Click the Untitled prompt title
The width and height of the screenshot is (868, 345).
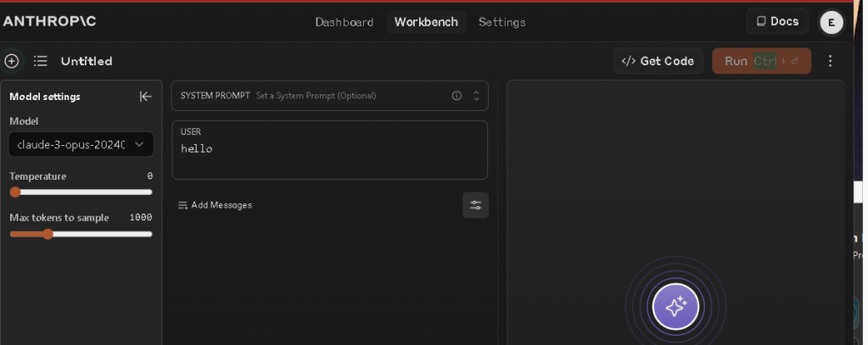(87, 61)
